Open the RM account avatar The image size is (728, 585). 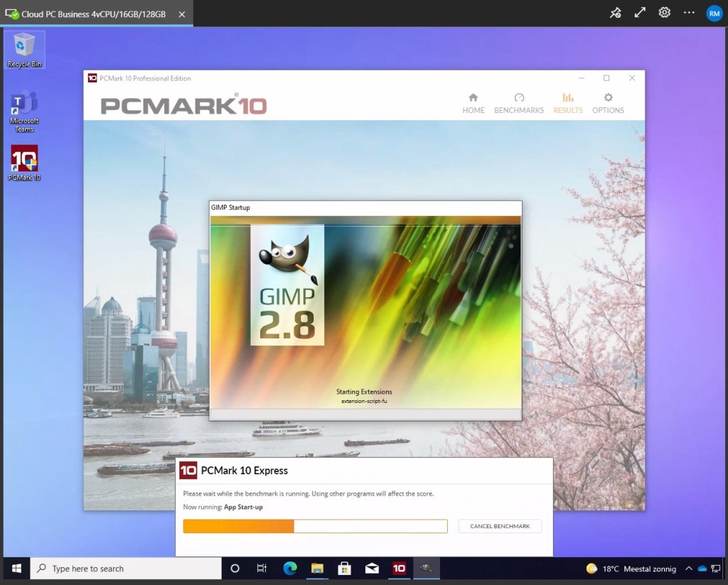point(714,14)
